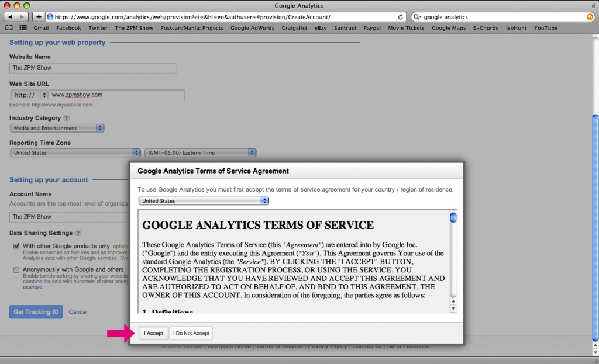Click the terms of service scrollbar thumb
The width and height of the screenshot is (599, 364).
(453, 218)
